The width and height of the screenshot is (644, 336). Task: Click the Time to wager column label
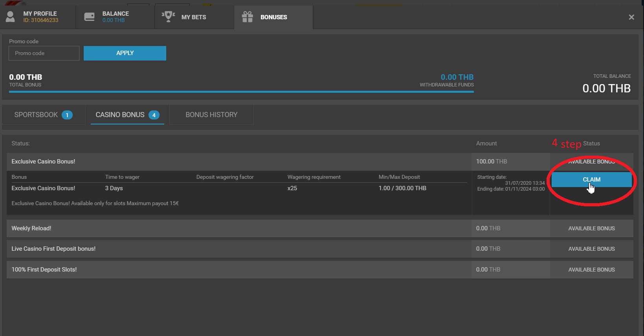pyautogui.click(x=122, y=177)
